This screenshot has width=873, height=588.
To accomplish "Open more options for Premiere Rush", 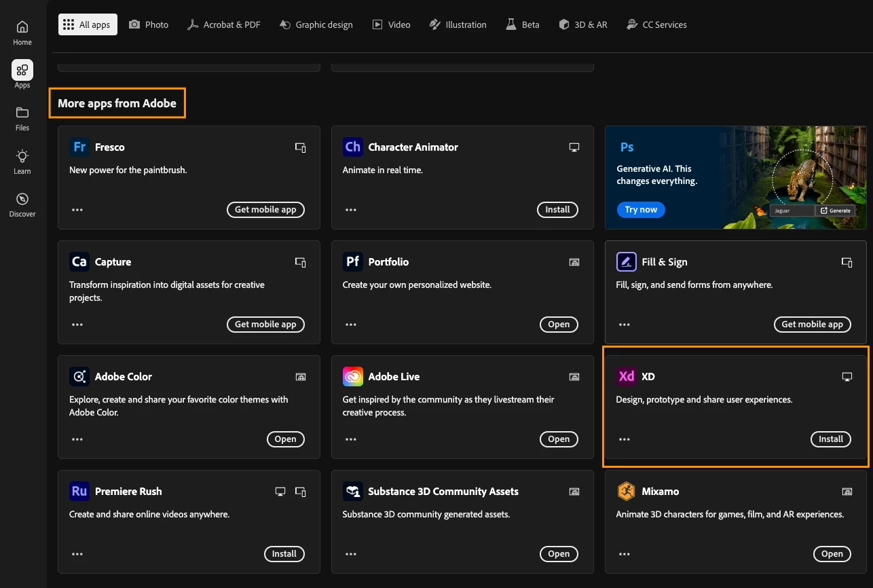I will click(x=77, y=554).
